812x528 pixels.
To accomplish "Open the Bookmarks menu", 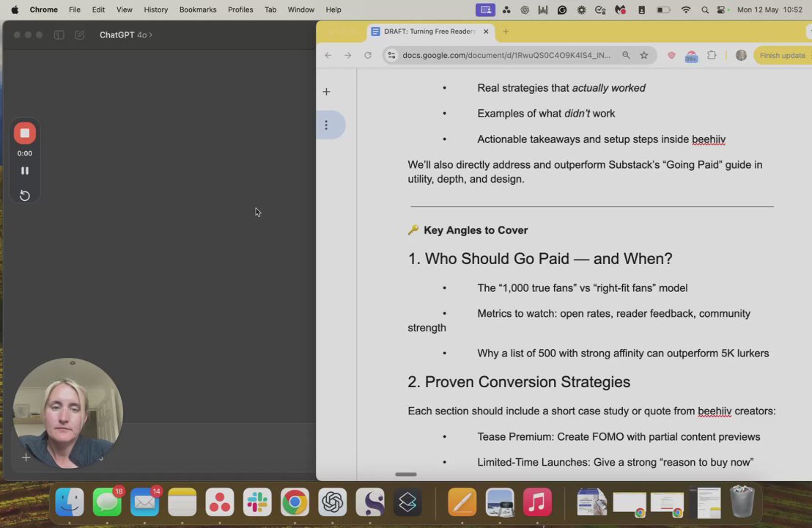I will 198,10.
